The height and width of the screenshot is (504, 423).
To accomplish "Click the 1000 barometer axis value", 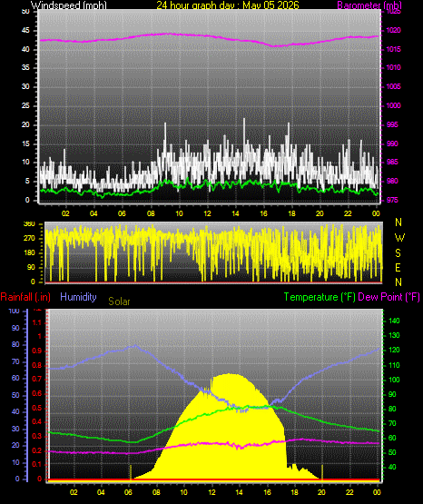I will point(393,105).
